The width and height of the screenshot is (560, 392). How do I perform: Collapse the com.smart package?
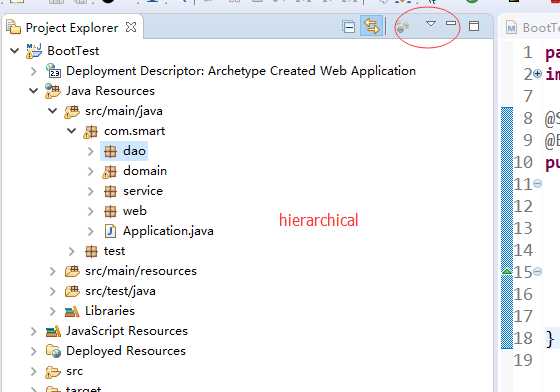72,131
